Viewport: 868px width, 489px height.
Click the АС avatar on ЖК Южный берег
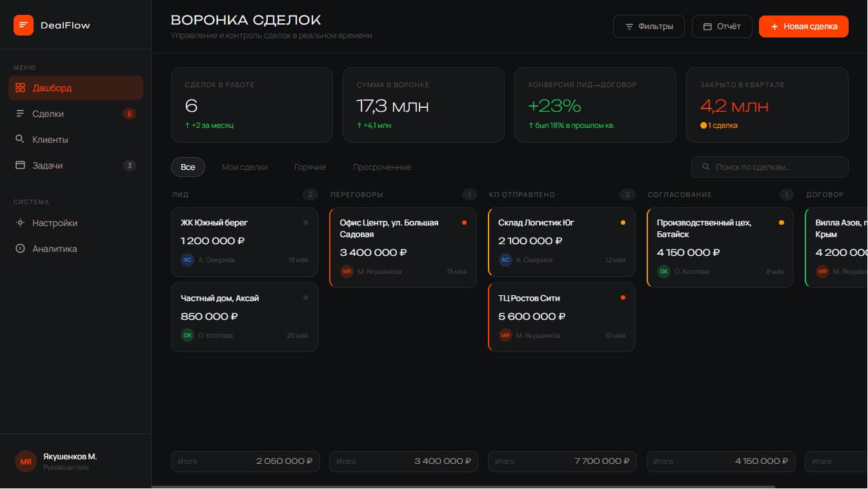coord(187,260)
